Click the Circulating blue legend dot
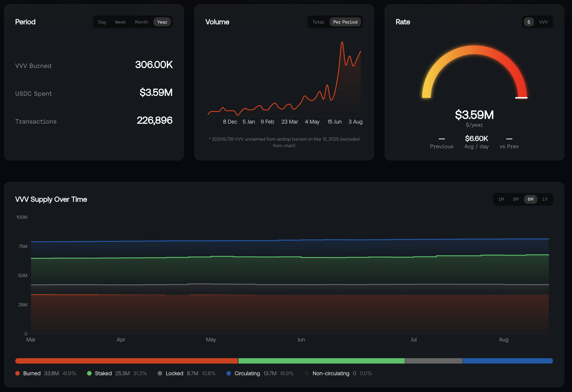This screenshot has height=392, width=572. [229, 373]
